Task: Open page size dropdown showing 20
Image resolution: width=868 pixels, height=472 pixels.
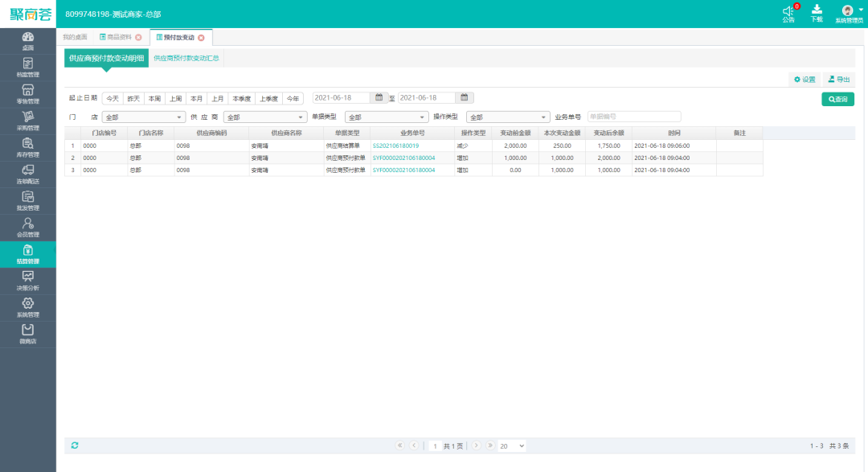Action: pos(512,445)
